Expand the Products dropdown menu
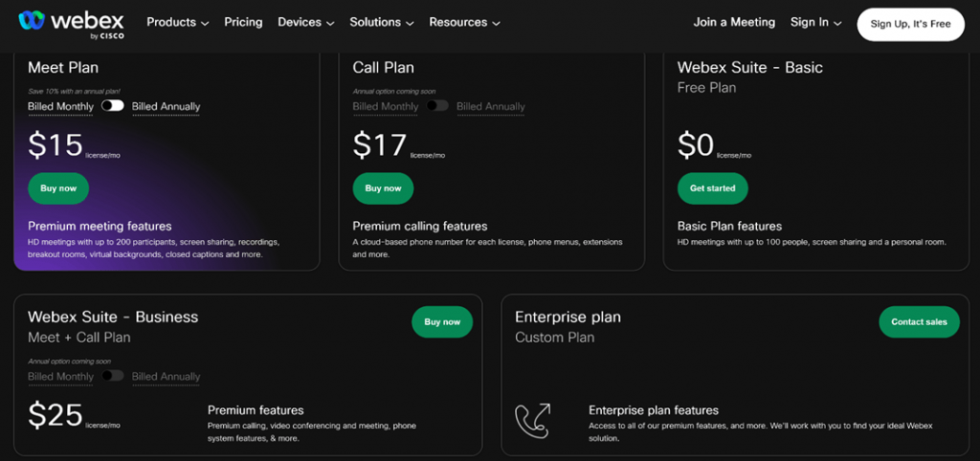 pyautogui.click(x=178, y=22)
